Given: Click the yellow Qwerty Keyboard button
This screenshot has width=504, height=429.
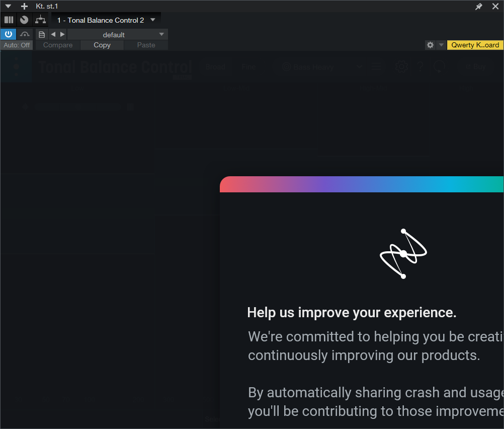Looking at the screenshot, I should 475,45.
